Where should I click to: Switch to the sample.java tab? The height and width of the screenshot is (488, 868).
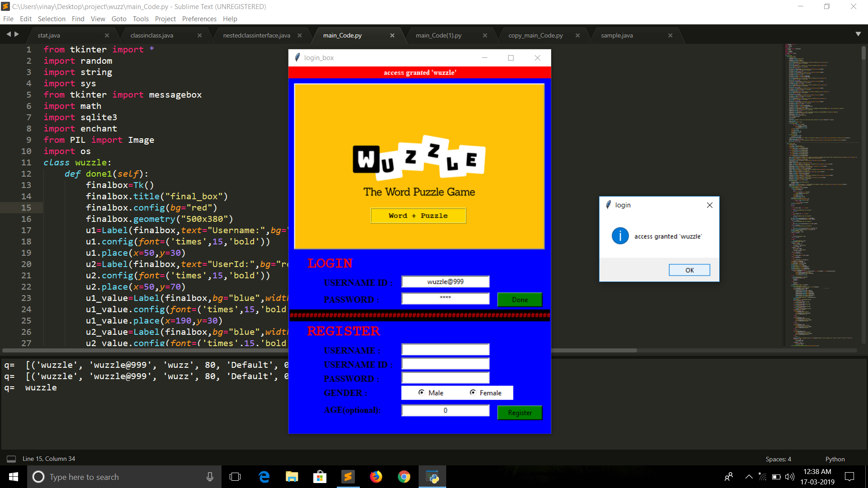[x=616, y=35]
